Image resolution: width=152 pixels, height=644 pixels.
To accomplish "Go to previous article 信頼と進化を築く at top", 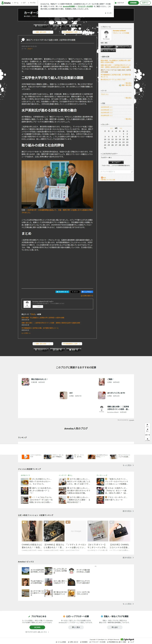I will (x=43, y=32).
